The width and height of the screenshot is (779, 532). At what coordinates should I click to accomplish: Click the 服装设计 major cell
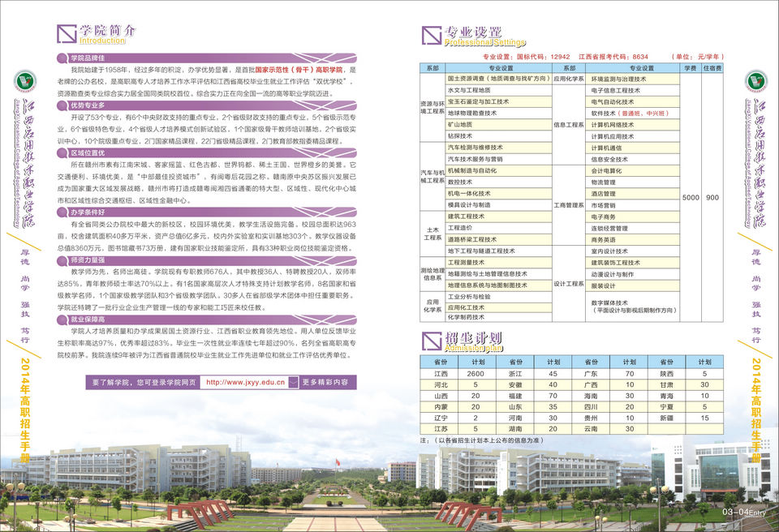(632, 285)
